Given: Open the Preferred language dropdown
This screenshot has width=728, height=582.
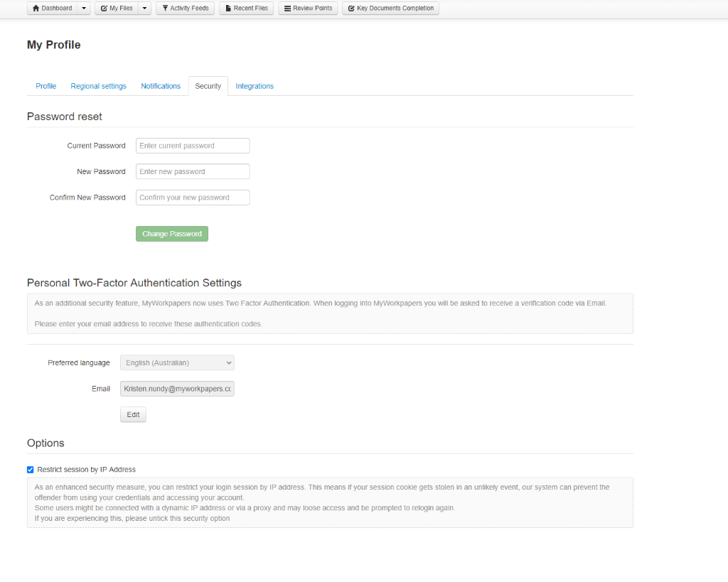Looking at the screenshot, I should pyautogui.click(x=177, y=362).
